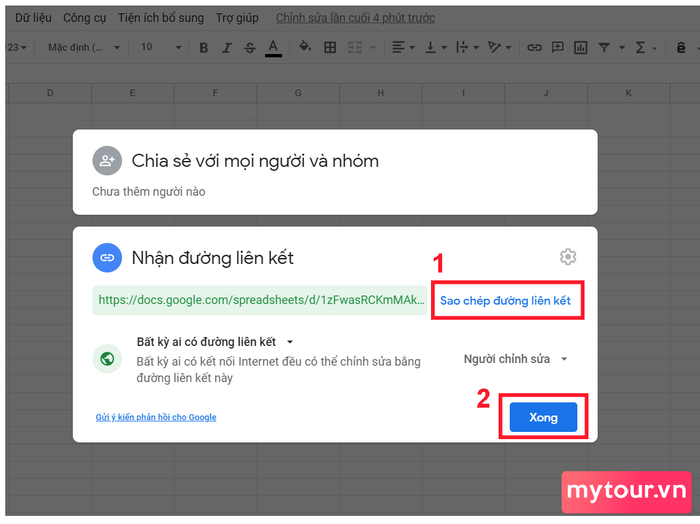Expand filter views arrow
700x524 pixels.
622,47
